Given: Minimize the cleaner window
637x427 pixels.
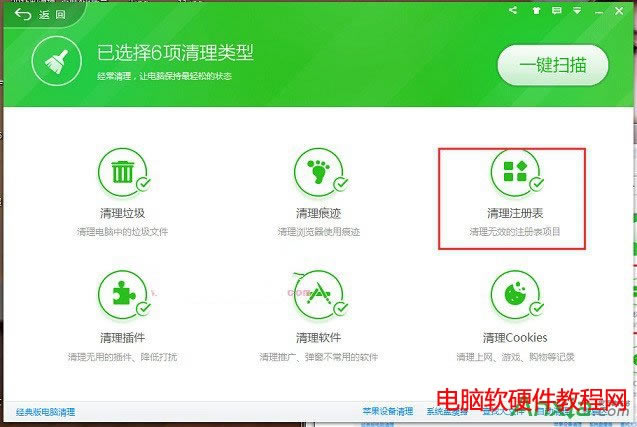Looking at the screenshot, I should (599, 12).
